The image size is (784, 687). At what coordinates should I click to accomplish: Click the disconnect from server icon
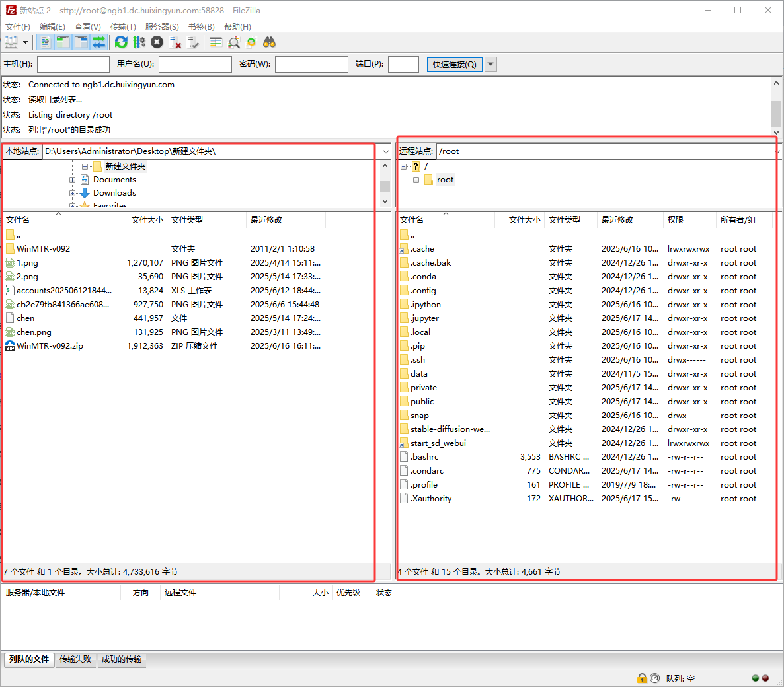point(175,42)
